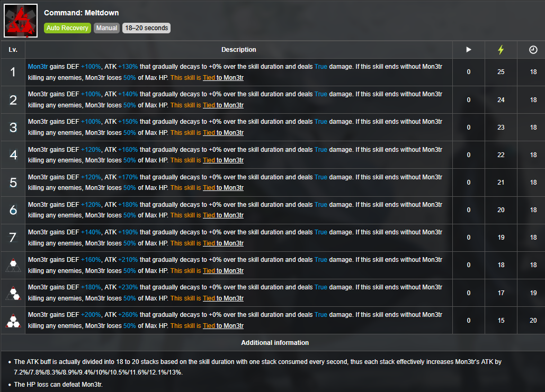Click the level 7 row number
The width and height of the screenshot is (545, 392).
(x=13, y=237)
